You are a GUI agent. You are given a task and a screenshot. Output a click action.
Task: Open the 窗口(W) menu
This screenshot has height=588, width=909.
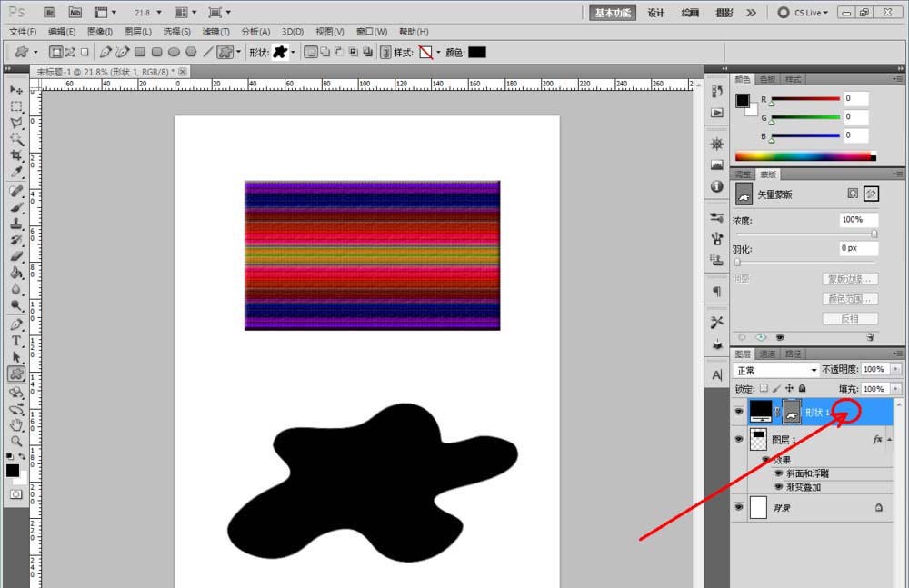pos(372,31)
